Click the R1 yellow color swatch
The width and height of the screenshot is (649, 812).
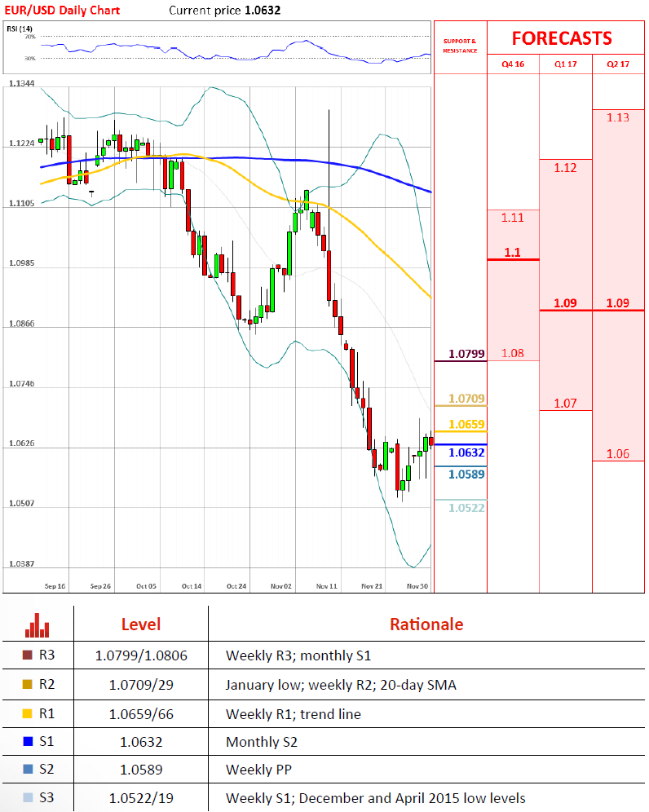pos(28,713)
